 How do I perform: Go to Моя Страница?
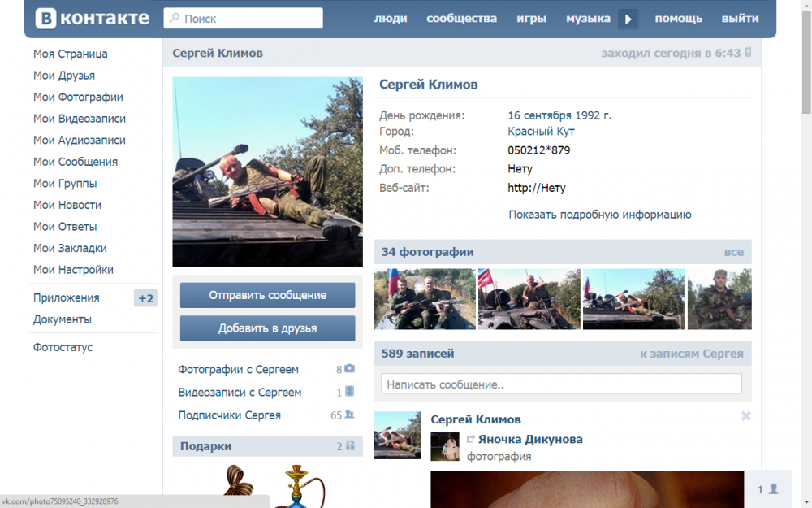click(x=71, y=54)
